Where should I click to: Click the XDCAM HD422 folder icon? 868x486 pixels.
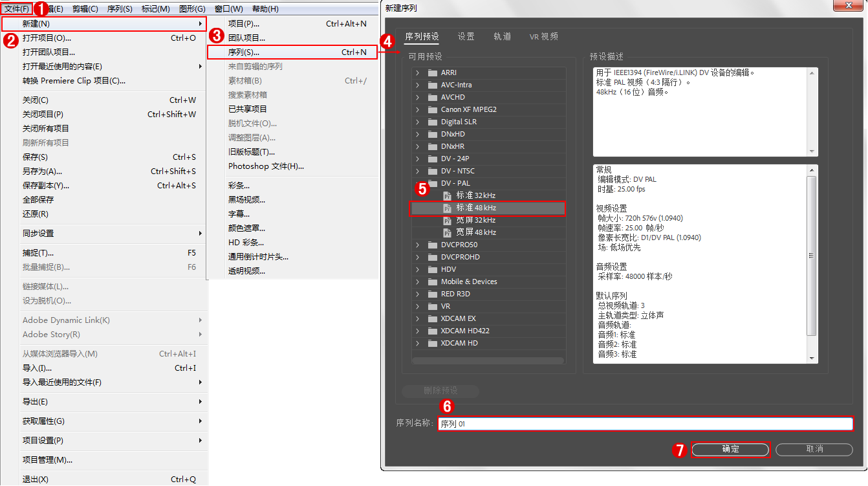click(432, 331)
